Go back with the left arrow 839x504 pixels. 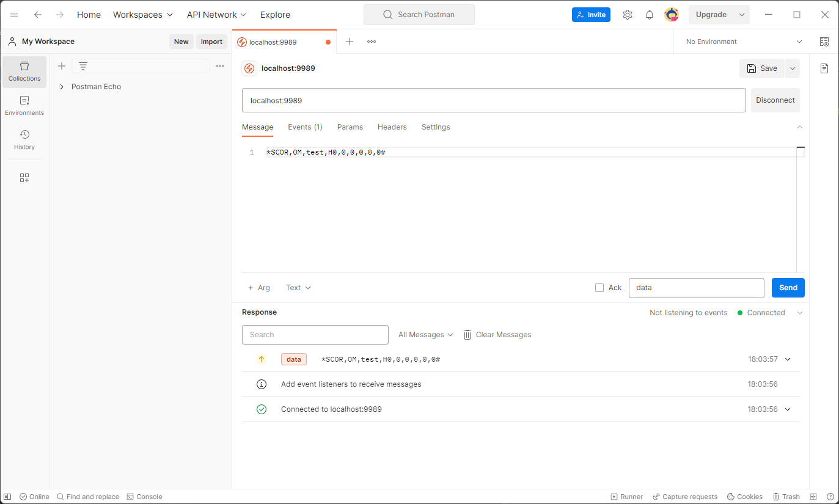pos(38,15)
